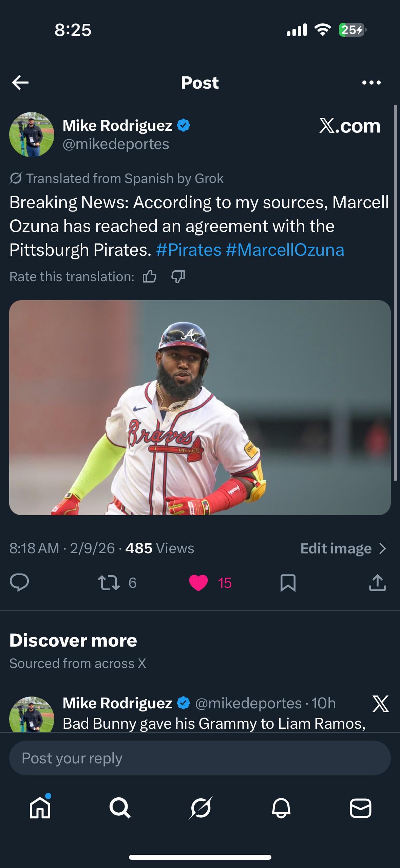Tap the reply speech bubble icon
The image size is (400, 868).
click(19, 582)
